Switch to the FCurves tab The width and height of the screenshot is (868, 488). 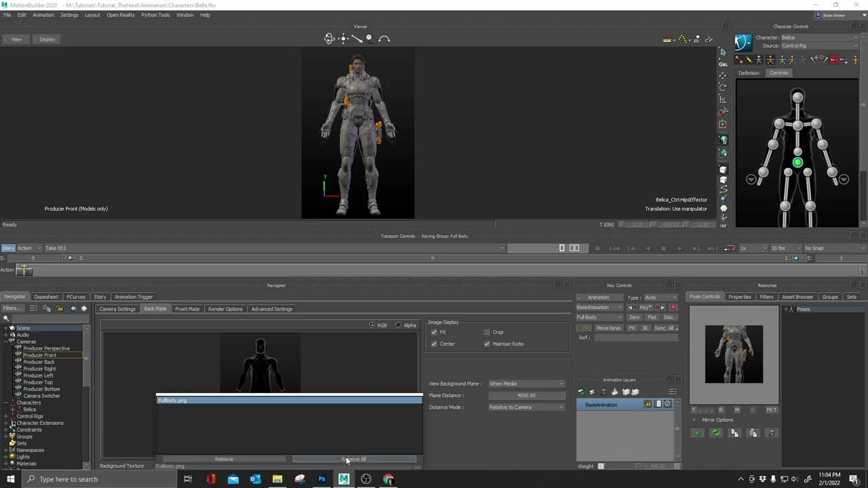(76, 297)
